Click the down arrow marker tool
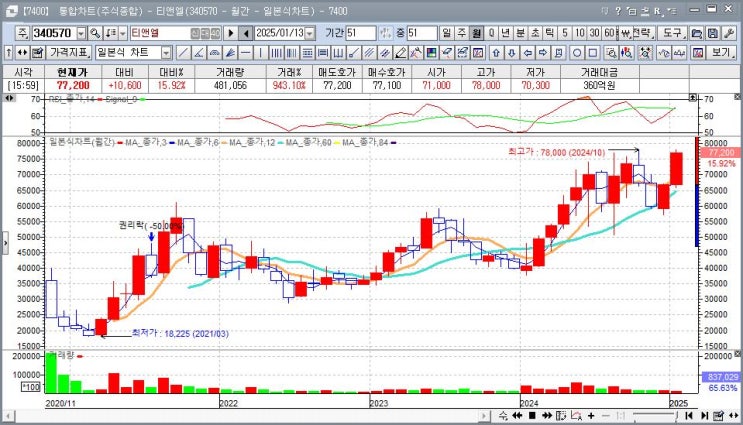The height and width of the screenshot is (425, 743). pyautogui.click(x=512, y=53)
